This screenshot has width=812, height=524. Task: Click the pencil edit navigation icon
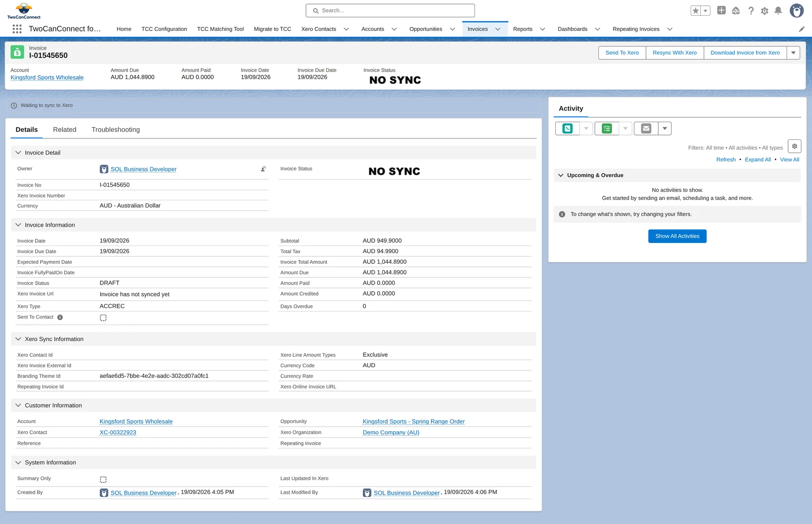(x=802, y=29)
